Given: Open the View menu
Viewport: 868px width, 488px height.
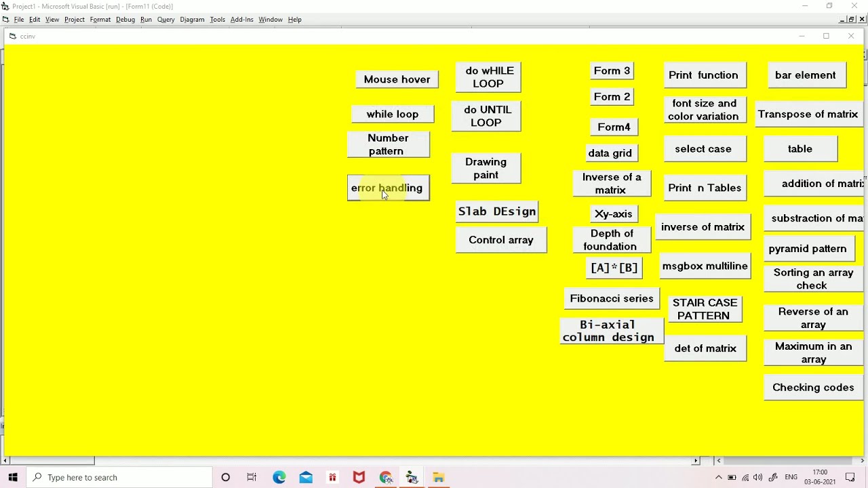Looking at the screenshot, I should click(52, 20).
